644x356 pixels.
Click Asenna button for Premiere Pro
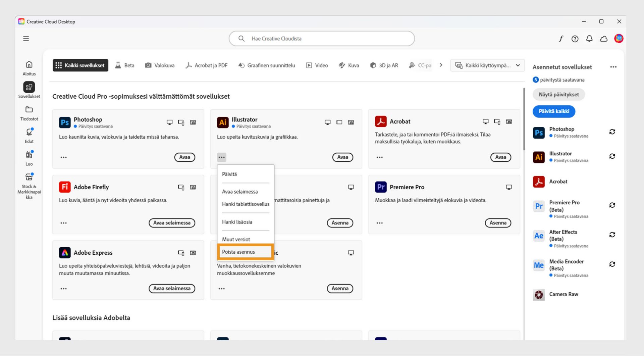pyautogui.click(x=498, y=223)
